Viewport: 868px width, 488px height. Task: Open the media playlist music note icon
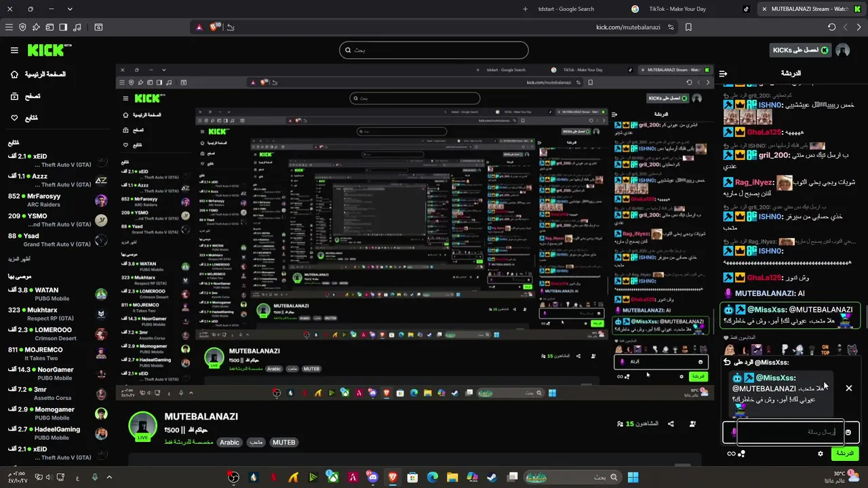click(x=77, y=27)
